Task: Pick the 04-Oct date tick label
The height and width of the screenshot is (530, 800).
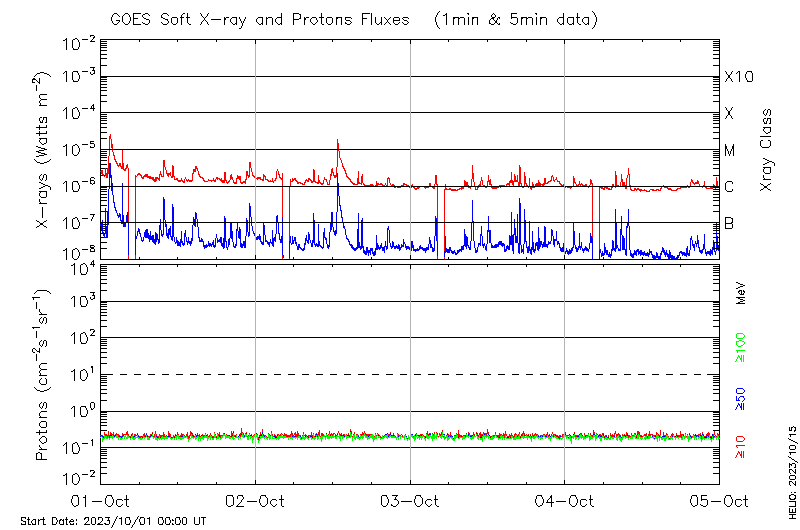Action: (x=564, y=500)
